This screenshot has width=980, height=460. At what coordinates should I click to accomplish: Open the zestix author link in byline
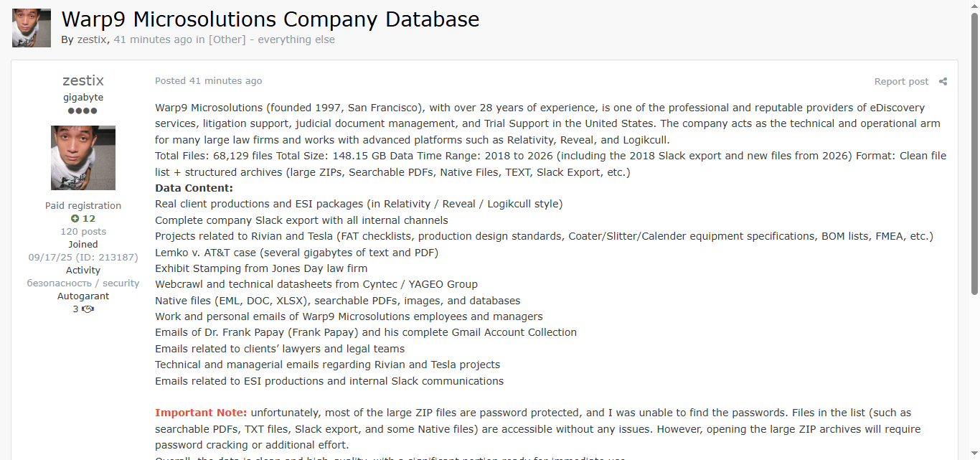tap(92, 39)
